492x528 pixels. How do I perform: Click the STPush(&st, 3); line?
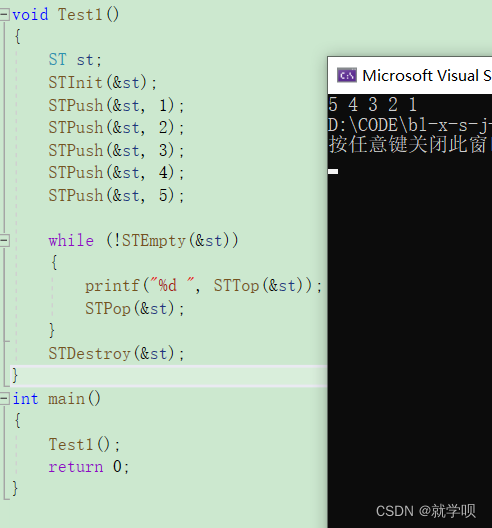116,150
